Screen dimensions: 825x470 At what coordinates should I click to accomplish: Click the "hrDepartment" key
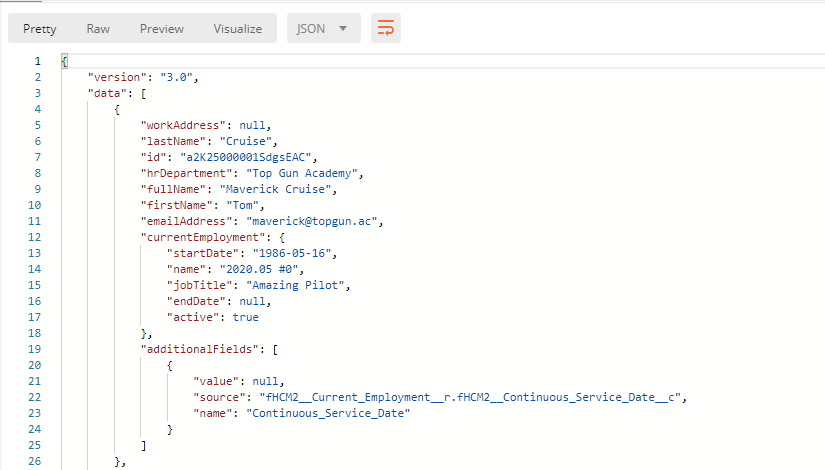coord(186,173)
